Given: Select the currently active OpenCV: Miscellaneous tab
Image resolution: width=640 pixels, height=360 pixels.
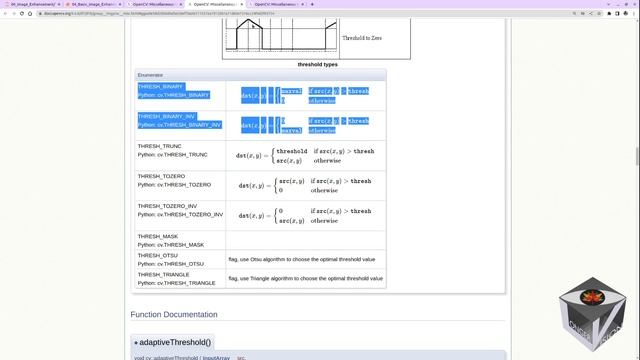Looking at the screenshot, I should point(214,4).
